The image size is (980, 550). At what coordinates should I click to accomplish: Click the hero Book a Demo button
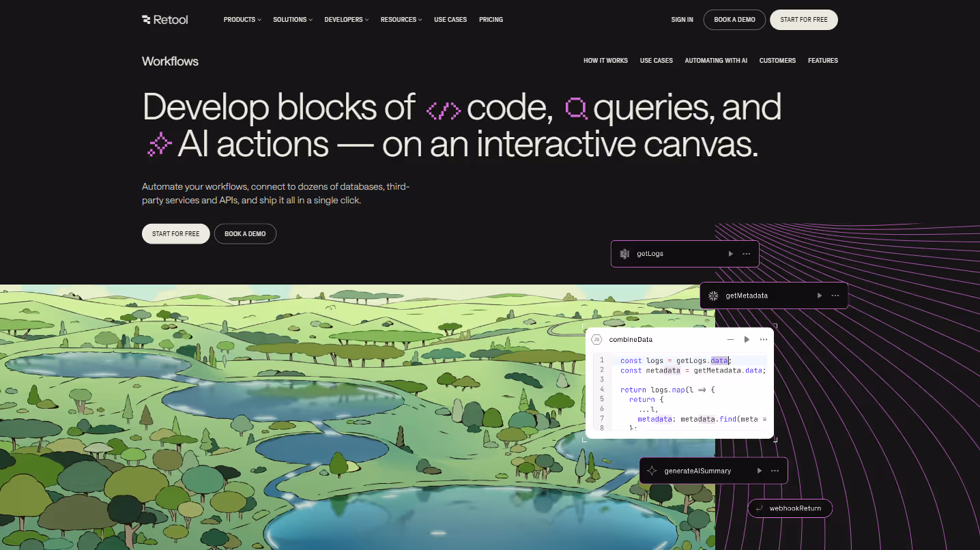[245, 233]
